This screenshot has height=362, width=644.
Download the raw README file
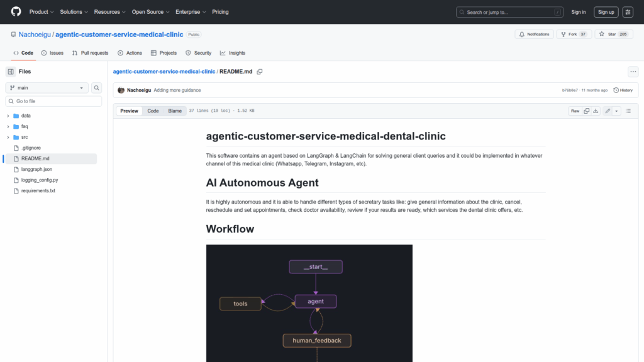tap(596, 111)
